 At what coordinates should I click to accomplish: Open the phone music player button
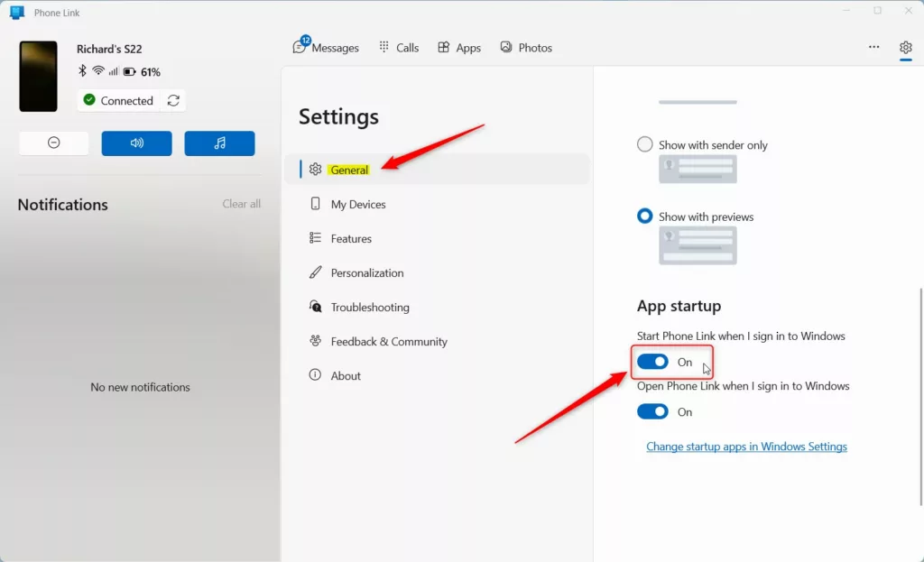point(220,143)
